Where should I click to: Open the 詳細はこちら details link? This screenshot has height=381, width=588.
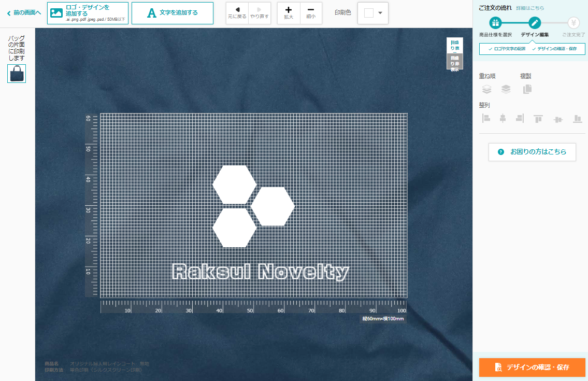(x=530, y=8)
